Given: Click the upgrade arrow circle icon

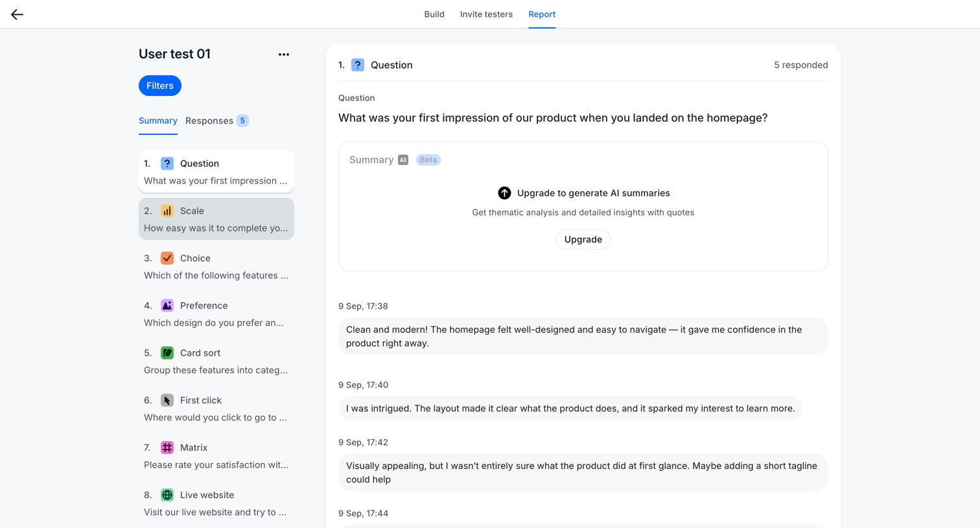Looking at the screenshot, I should pyautogui.click(x=504, y=193).
